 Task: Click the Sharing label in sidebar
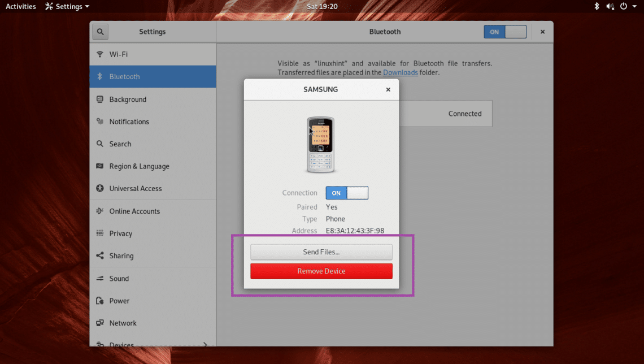click(x=121, y=255)
